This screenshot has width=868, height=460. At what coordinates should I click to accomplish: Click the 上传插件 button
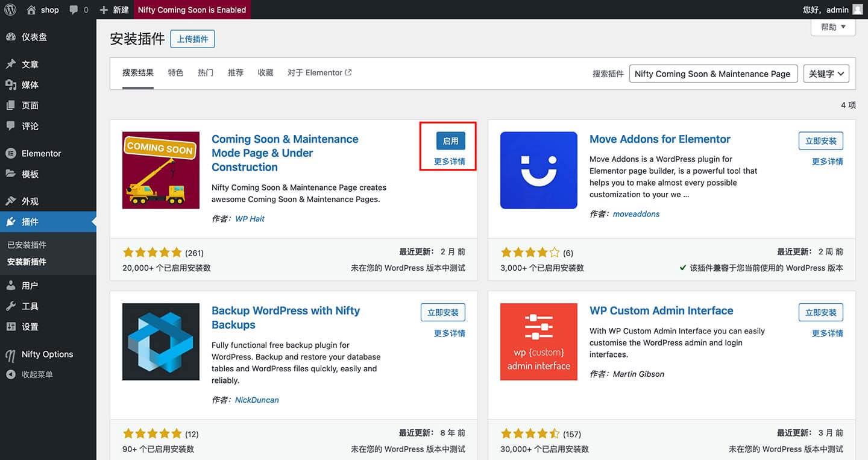pos(192,39)
